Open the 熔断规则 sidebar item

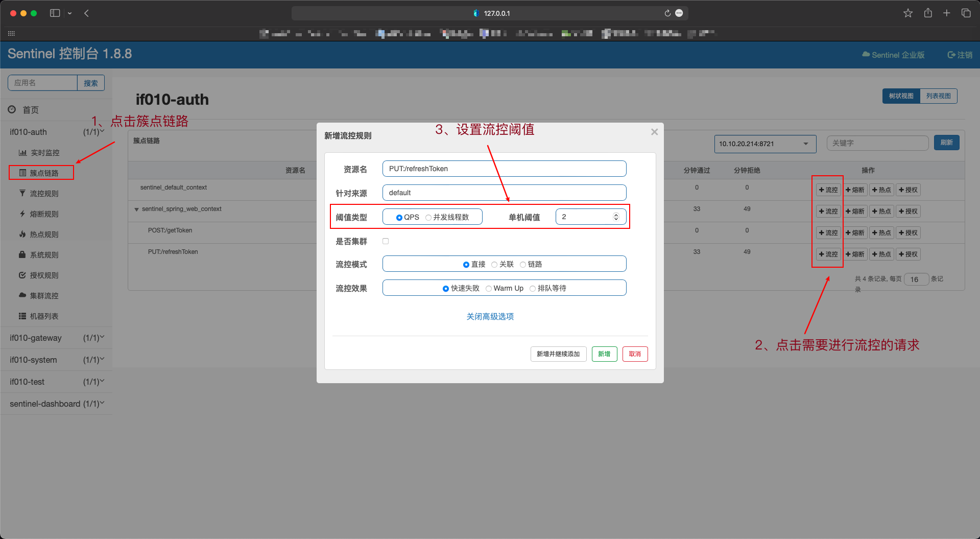39,214
